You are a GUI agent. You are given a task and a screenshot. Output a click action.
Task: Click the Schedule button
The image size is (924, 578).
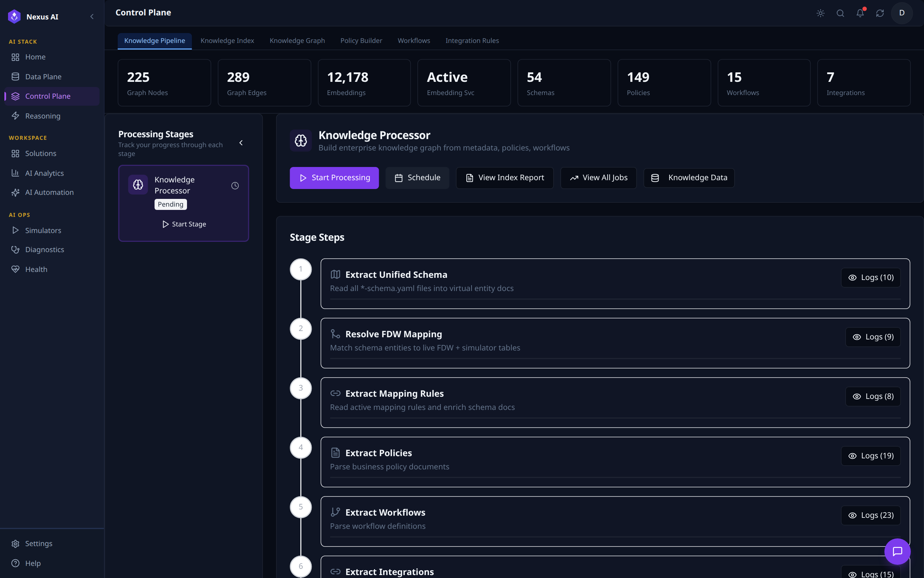point(417,178)
